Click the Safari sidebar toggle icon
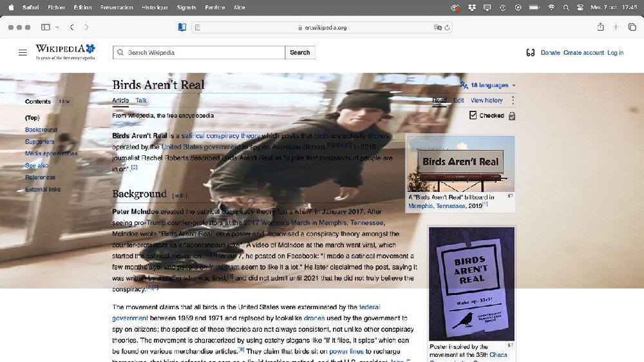 (x=46, y=27)
